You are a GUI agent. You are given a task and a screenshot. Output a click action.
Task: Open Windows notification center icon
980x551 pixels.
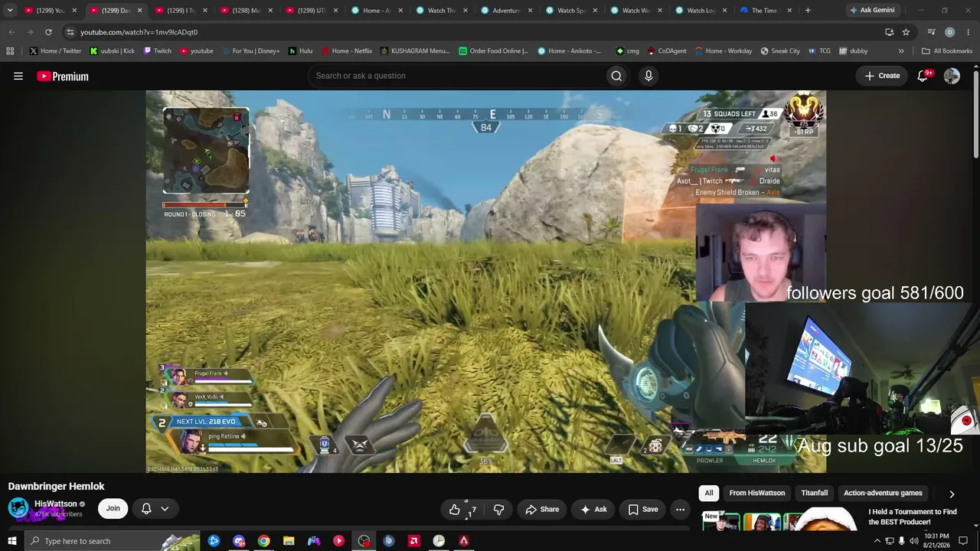pos(963,541)
